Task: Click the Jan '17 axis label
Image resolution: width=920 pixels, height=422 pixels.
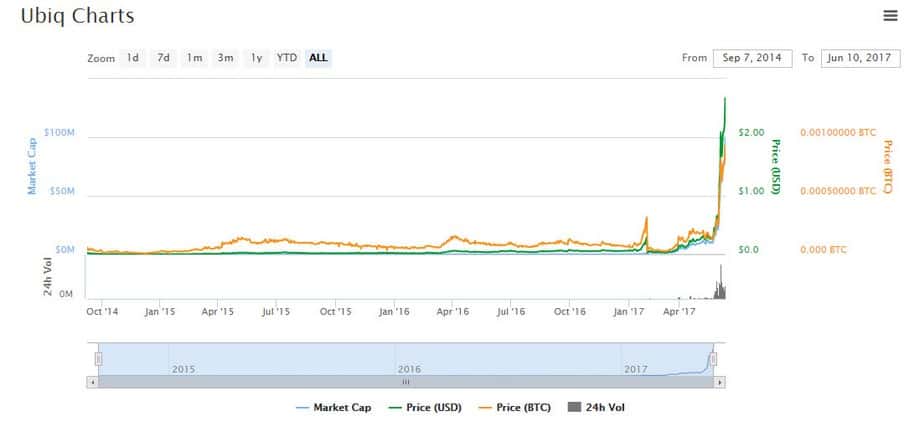Action: [629, 312]
